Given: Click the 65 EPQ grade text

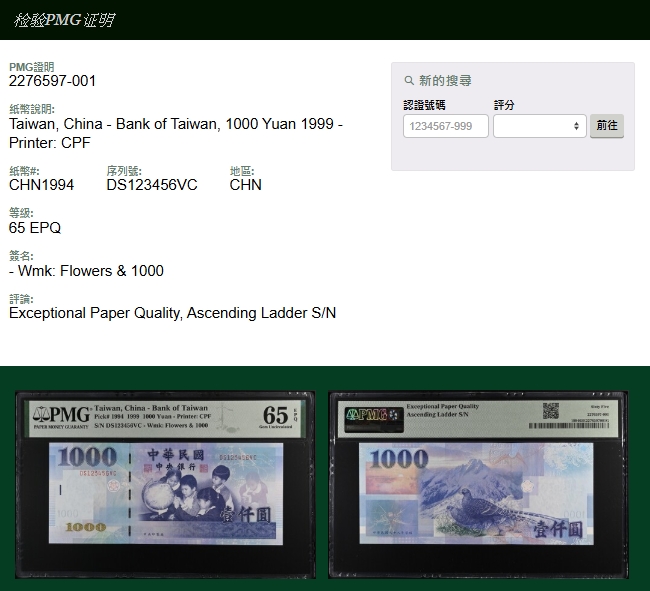Looking at the screenshot, I should coord(35,228).
